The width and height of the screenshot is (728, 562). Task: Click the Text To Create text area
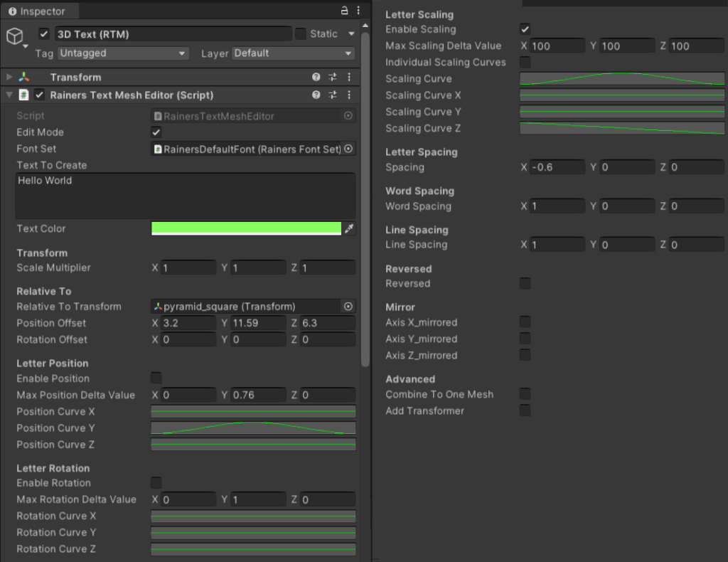[x=186, y=196]
